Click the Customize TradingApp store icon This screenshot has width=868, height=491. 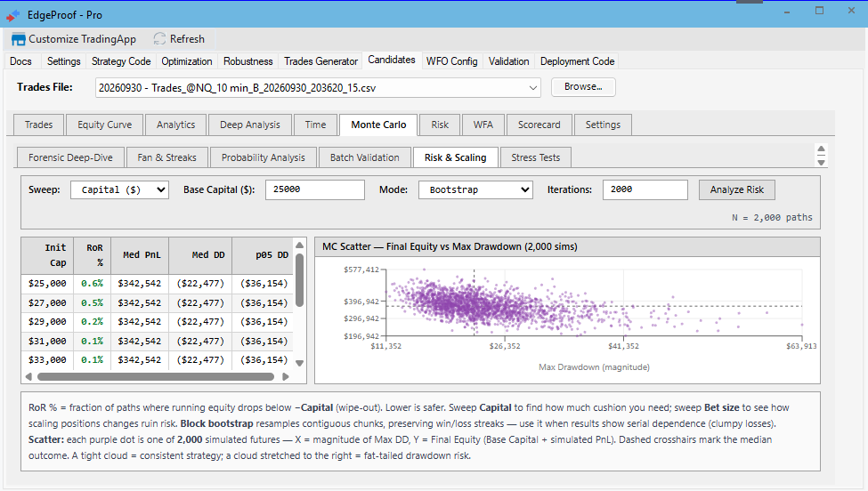coord(19,39)
